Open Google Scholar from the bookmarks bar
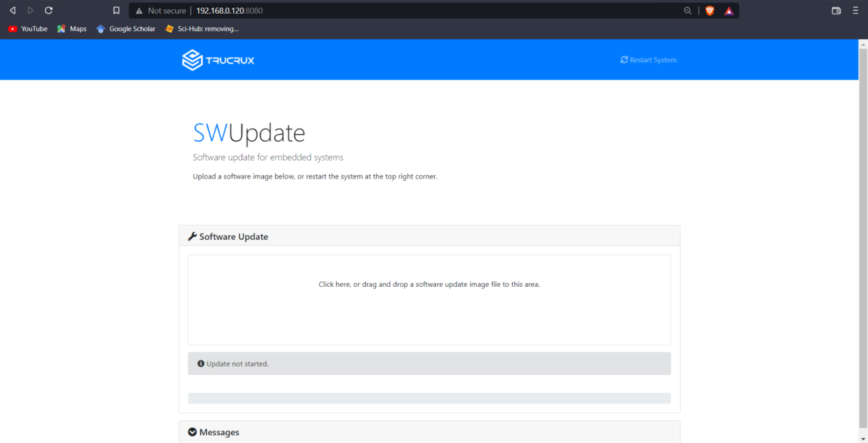This screenshot has height=443, width=868. coord(125,28)
